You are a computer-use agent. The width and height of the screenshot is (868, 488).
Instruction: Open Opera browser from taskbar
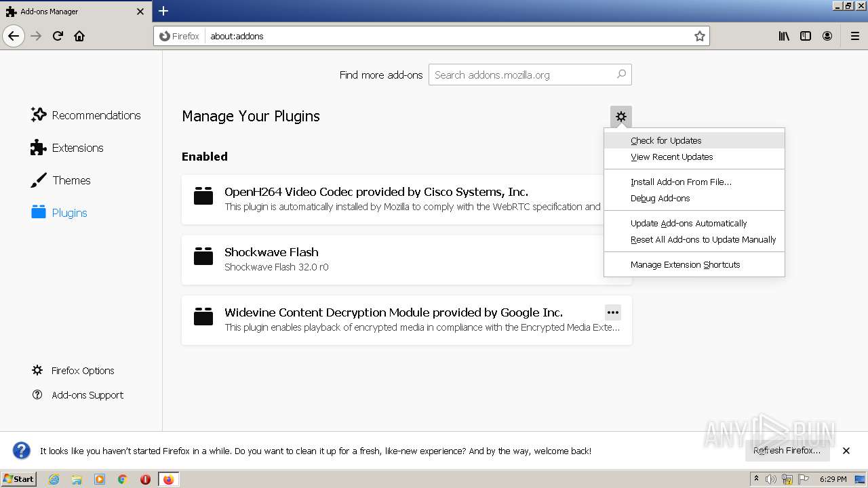(x=145, y=479)
